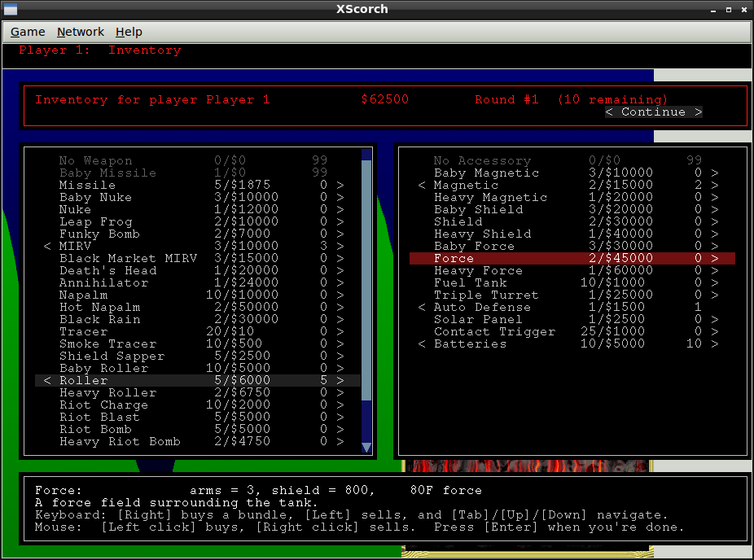Sell a Roller bundle with its left arrow
Image resolution: width=754 pixels, height=560 pixels.
coord(47,380)
